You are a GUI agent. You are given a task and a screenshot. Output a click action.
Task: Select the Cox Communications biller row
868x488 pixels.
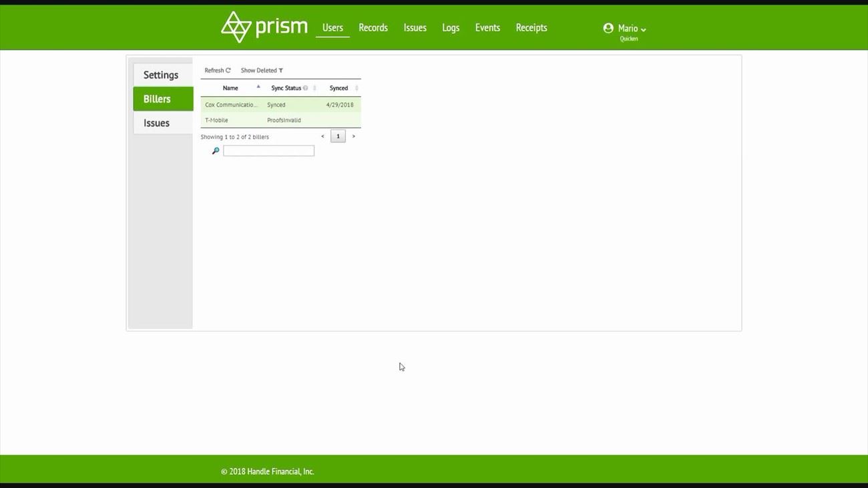[280, 105]
